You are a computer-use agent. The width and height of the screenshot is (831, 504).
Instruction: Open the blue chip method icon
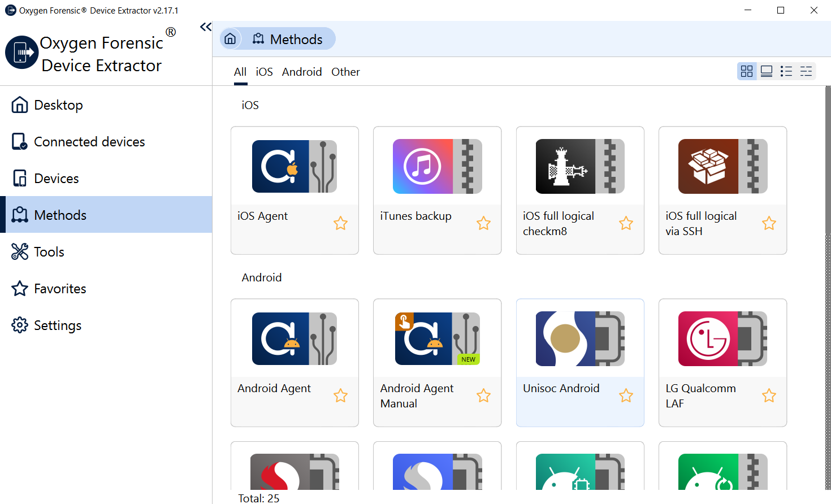438,472
